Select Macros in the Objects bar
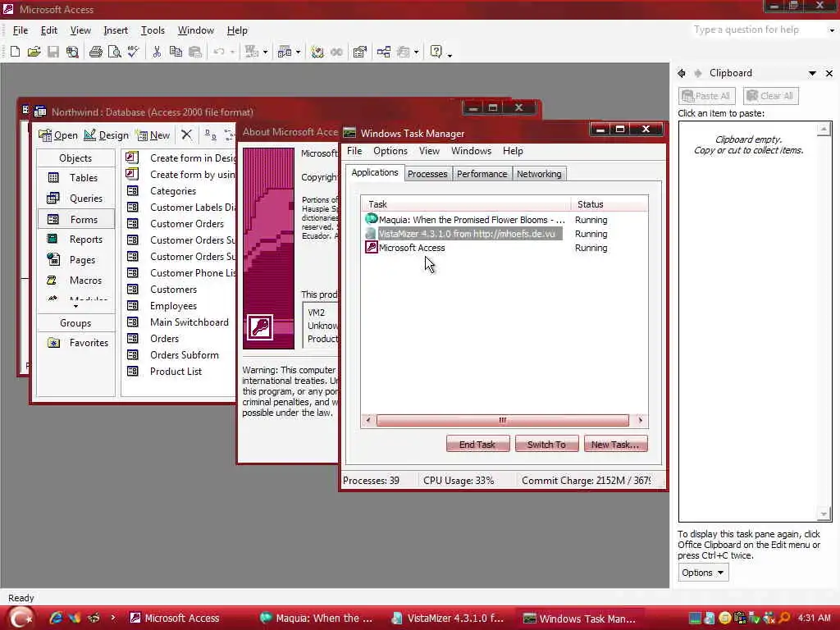 click(x=76, y=281)
